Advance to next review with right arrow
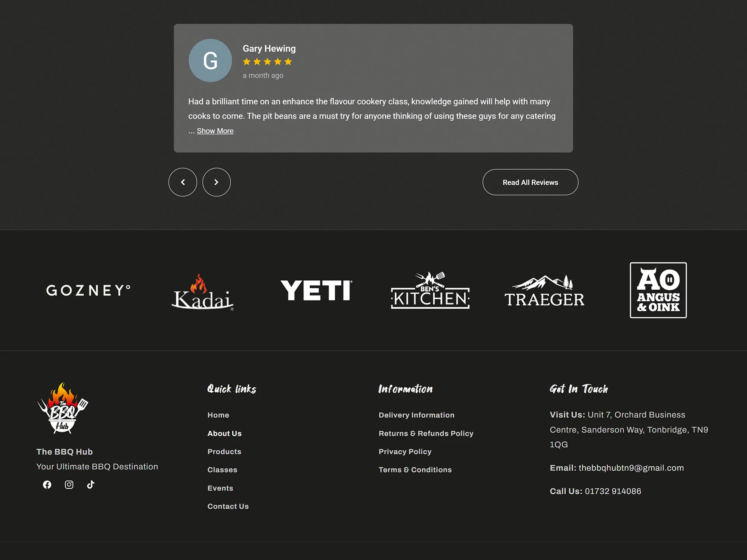The height and width of the screenshot is (560, 747). [x=216, y=182]
